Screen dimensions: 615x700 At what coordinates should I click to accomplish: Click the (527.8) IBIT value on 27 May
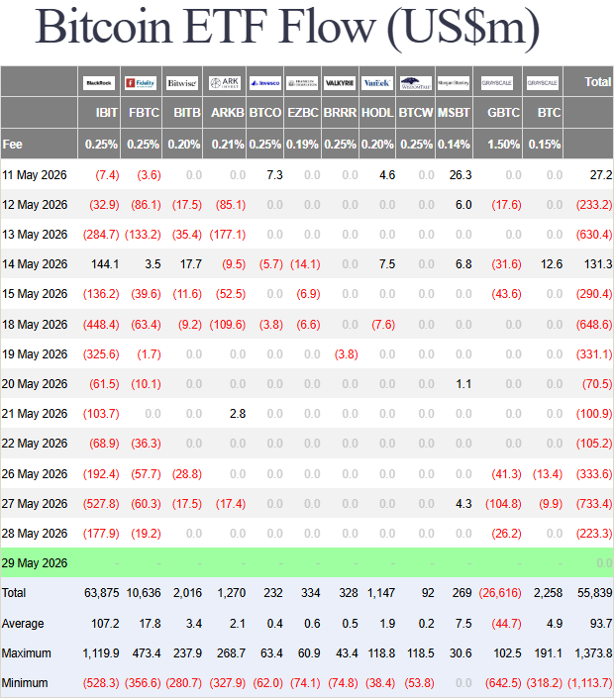pyautogui.click(x=101, y=504)
